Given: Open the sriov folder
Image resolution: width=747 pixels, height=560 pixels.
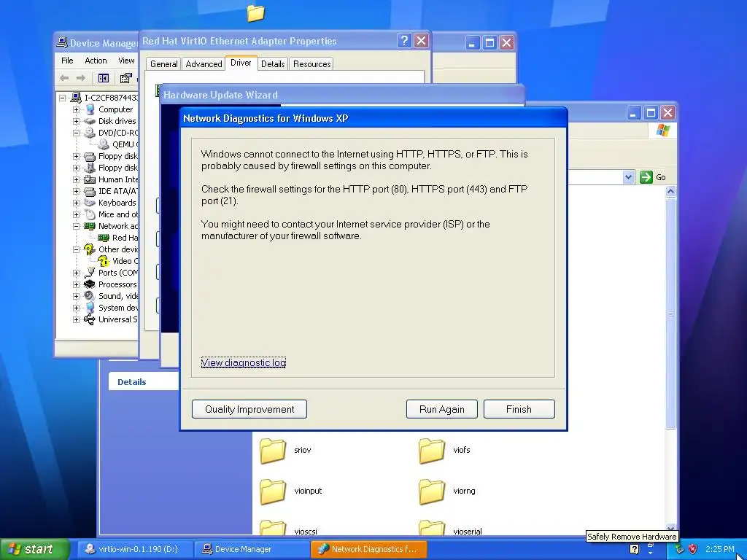Looking at the screenshot, I should (x=273, y=451).
